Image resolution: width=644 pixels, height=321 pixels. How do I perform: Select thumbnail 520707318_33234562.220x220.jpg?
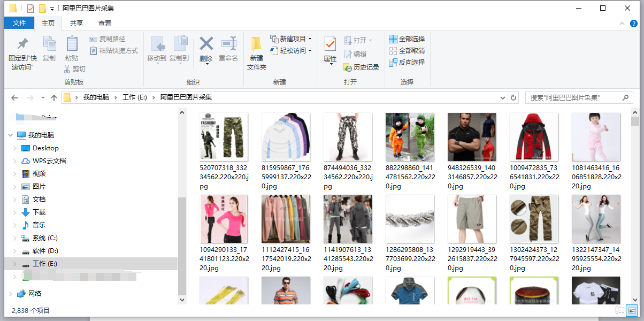click(224, 136)
